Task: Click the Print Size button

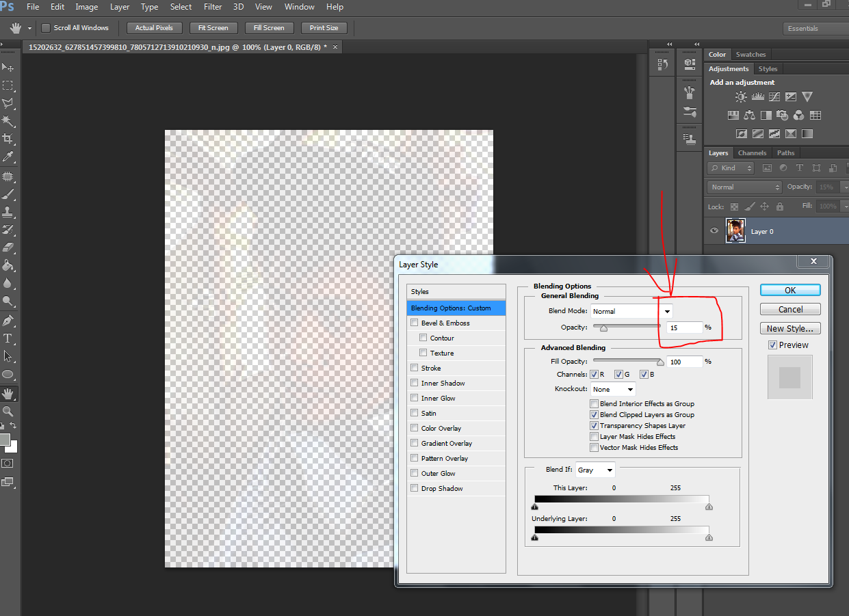Action: coord(324,28)
